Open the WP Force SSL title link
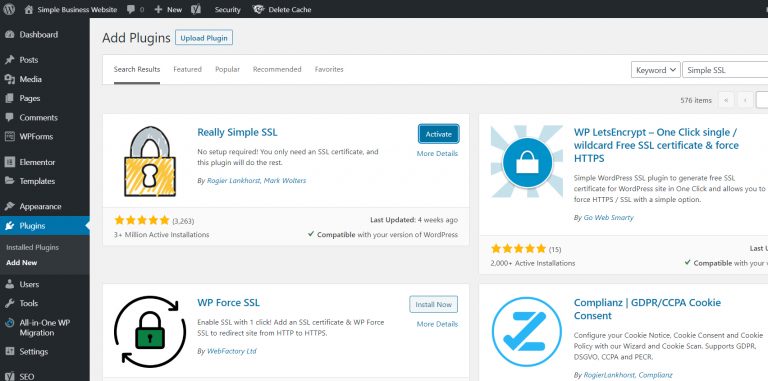This screenshot has width=768, height=381. [228, 303]
